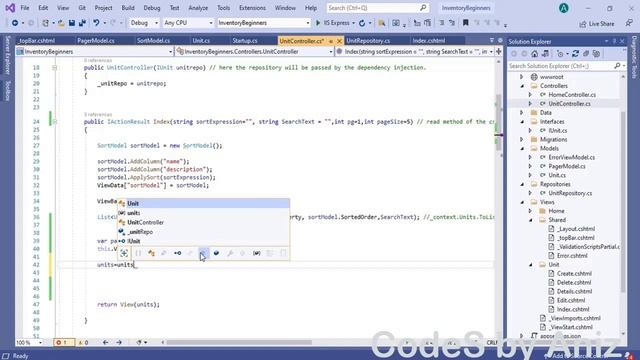Toggle the properties wrench IntelliSense filter
This screenshot has width=640, height=360.
[230, 253]
